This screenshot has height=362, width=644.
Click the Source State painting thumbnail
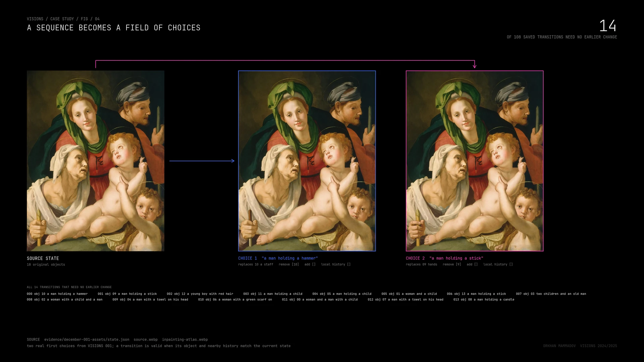(96, 161)
